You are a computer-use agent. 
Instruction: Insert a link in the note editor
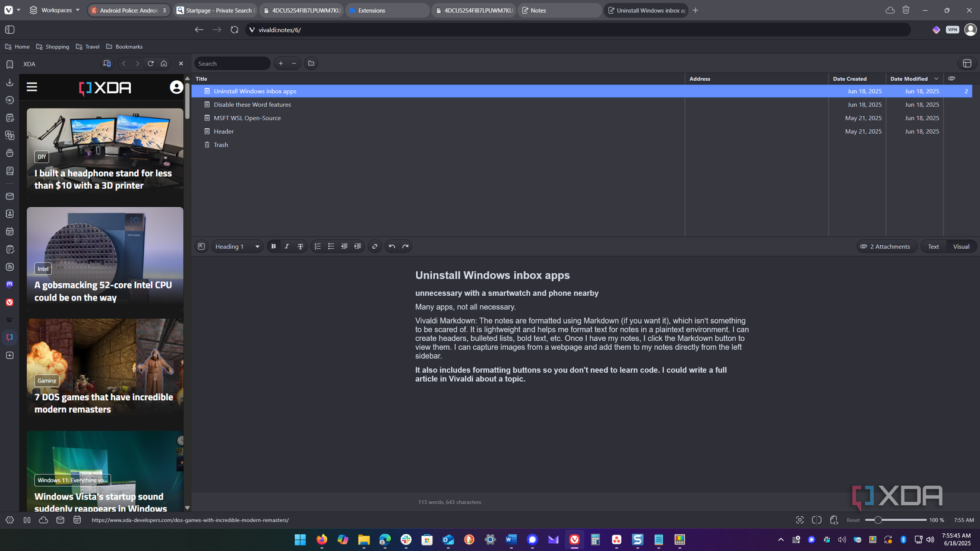pyautogui.click(x=375, y=246)
